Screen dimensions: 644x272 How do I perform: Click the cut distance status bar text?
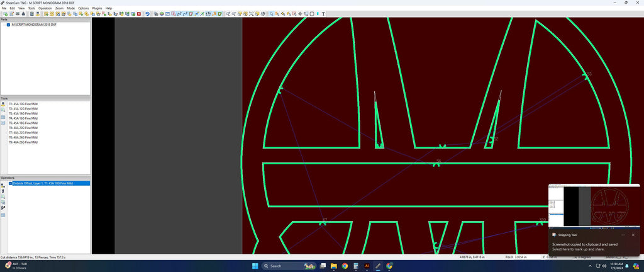[33, 257]
